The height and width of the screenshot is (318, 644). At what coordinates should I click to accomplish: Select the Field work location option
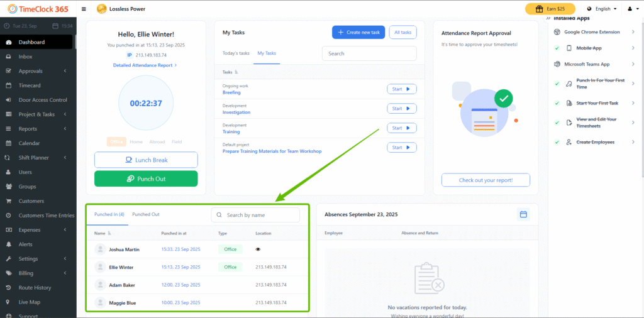[x=177, y=142]
